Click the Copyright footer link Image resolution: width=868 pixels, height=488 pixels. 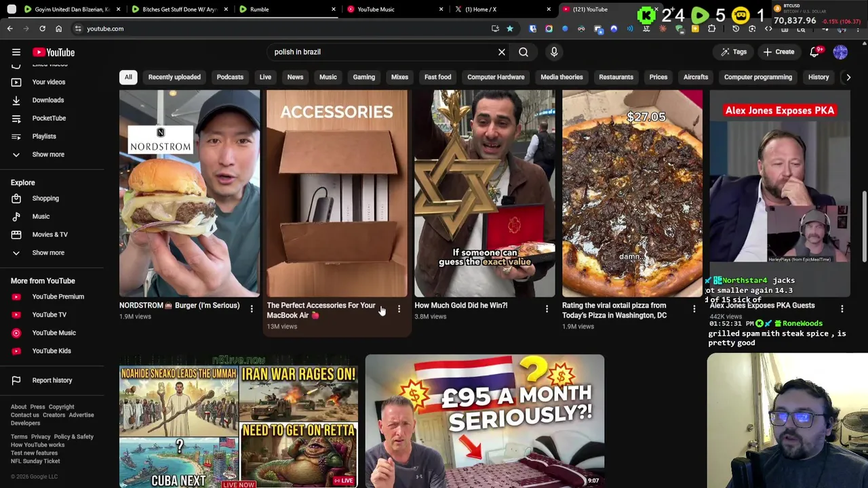coord(61,407)
